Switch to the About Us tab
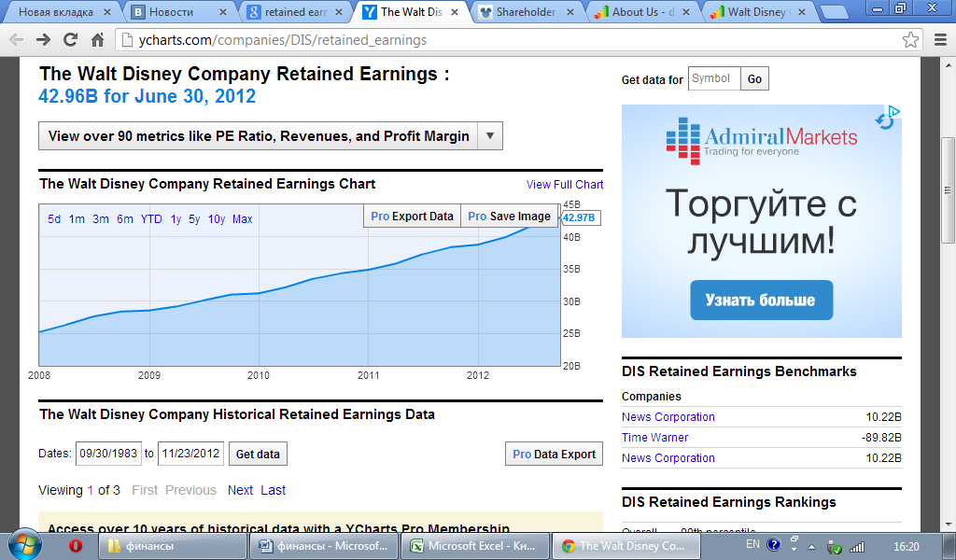The image size is (956, 560). tap(642, 12)
